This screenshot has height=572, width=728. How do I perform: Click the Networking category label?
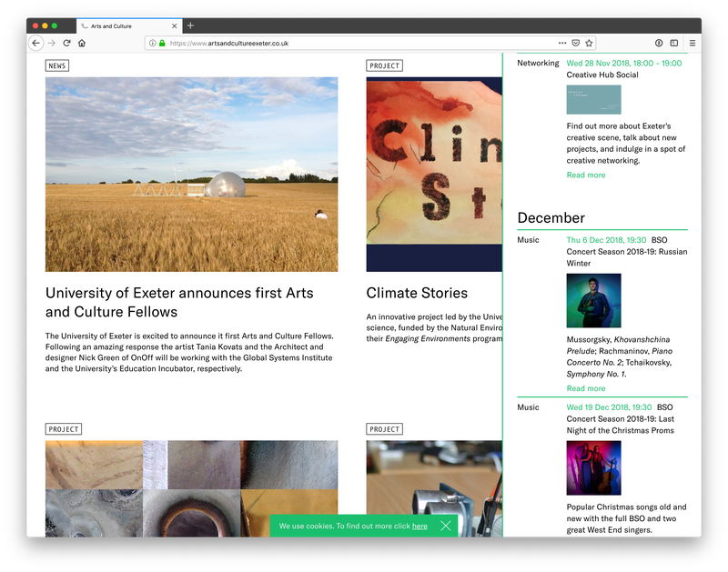(x=538, y=63)
